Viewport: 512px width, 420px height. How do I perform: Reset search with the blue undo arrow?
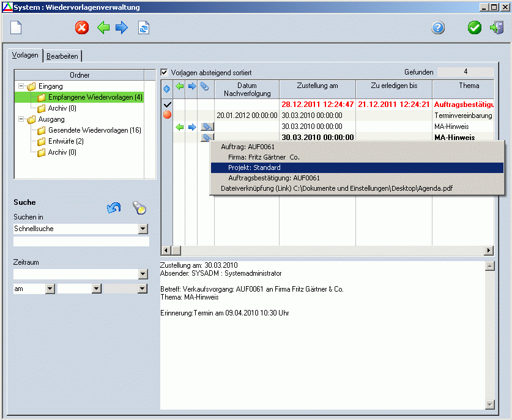[114, 209]
